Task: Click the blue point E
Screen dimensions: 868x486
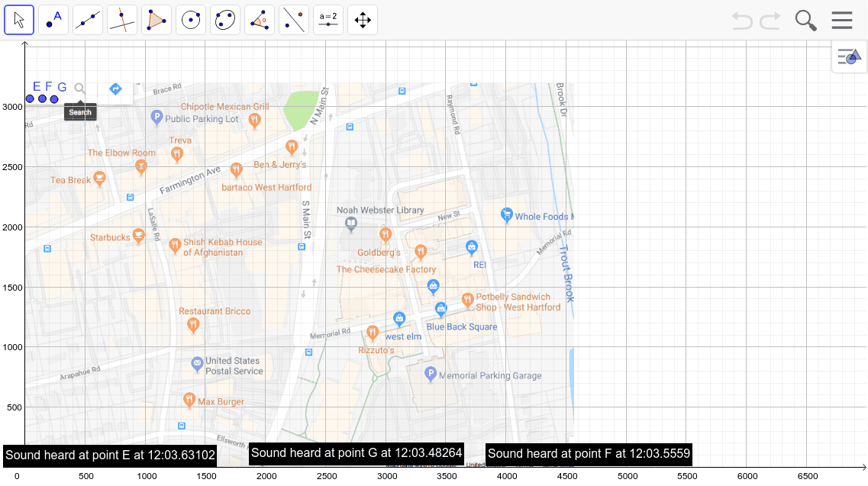Action: coord(30,98)
